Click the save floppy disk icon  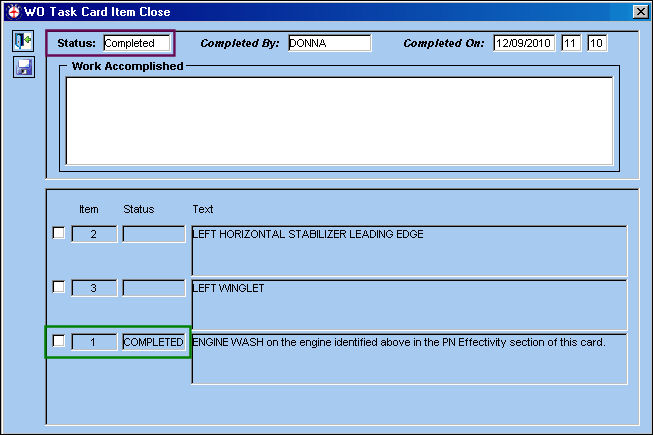pos(23,67)
